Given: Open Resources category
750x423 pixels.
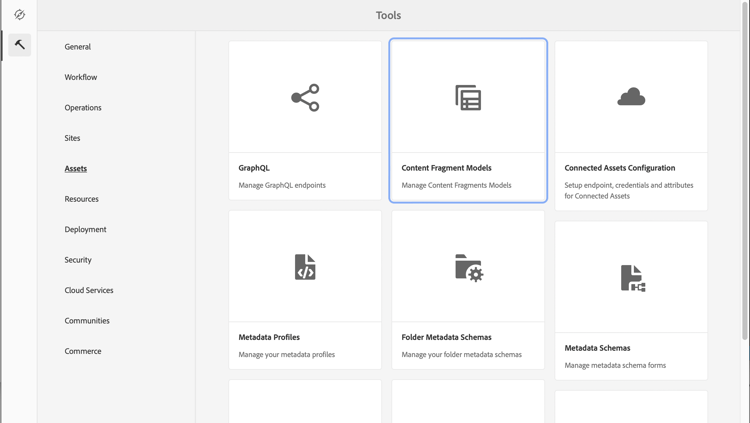Looking at the screenshot, I should [81, 199].
